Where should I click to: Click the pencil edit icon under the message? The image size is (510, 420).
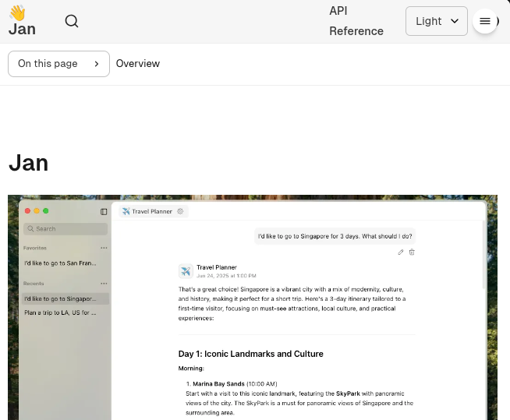(401, 252)
